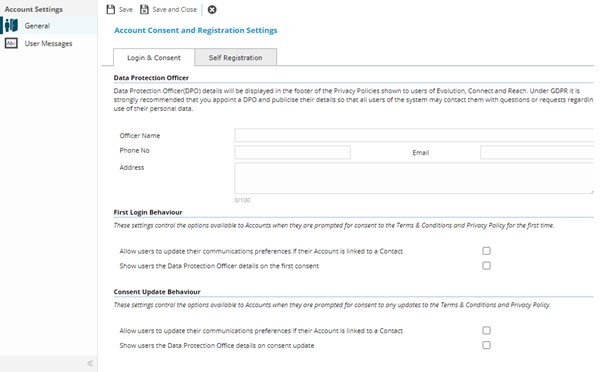
Task: Select the General people icon in sidebar
Action: 11,26
